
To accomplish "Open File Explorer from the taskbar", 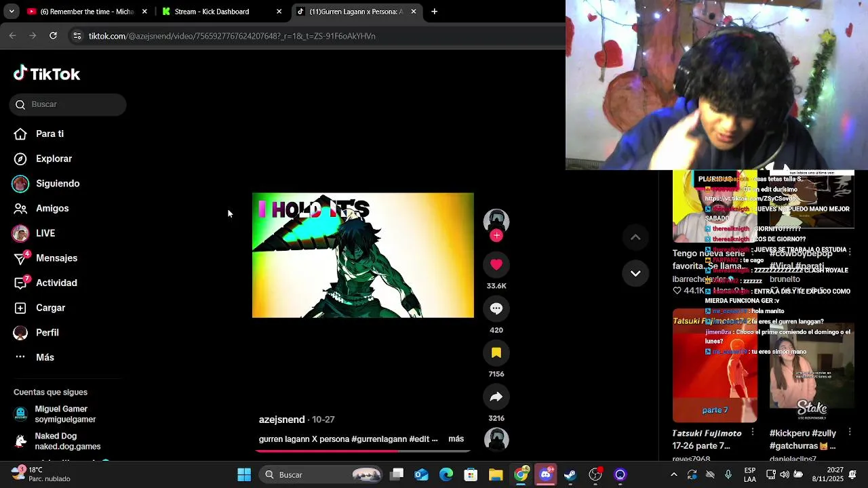I will tap(496, 474).
